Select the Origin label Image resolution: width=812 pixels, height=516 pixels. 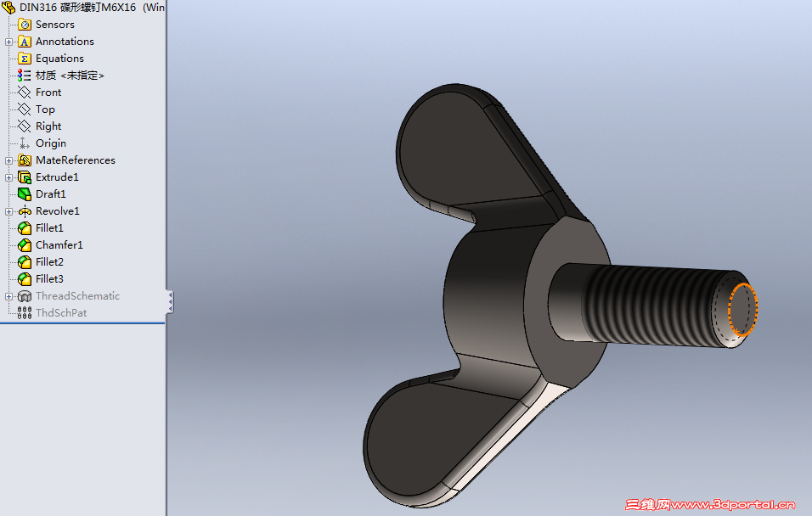pyautogui.click(x=51, y=143)
